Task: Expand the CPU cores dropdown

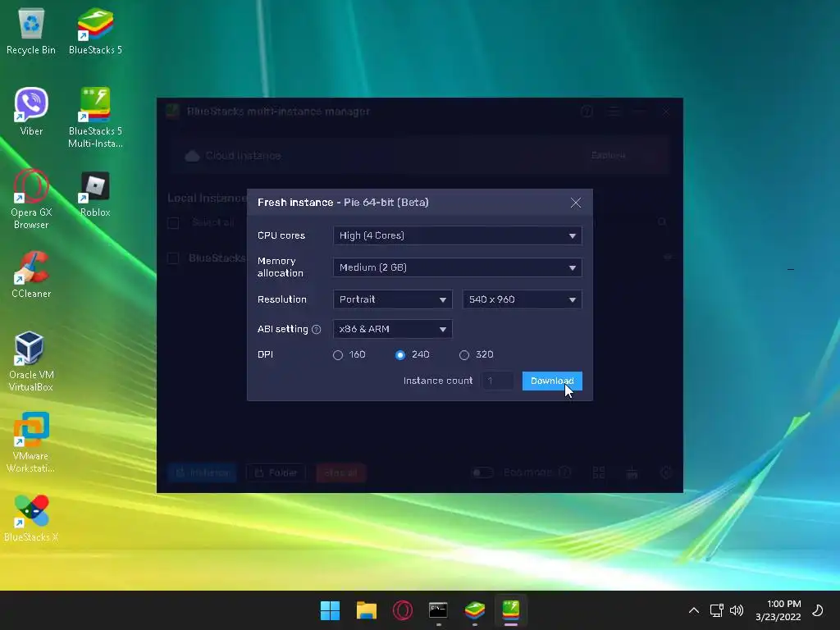Action: click(x=457, y=235)
